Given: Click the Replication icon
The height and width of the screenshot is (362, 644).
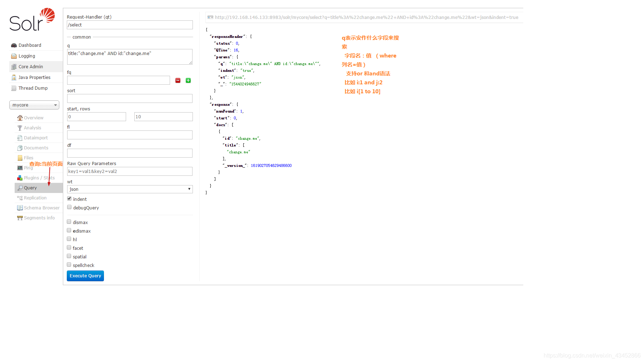Looking at the screenshot, I should click(x=20, y=198).
